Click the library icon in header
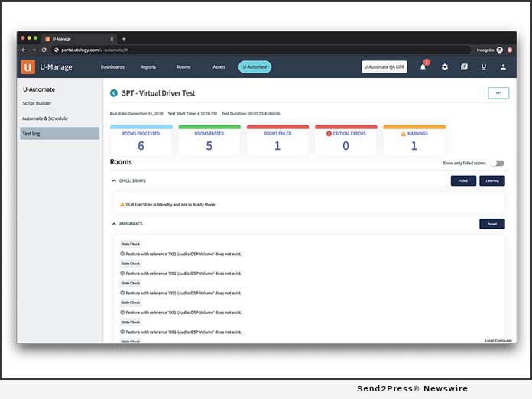This screenshot has width=532, height=399. pos(464,67)
